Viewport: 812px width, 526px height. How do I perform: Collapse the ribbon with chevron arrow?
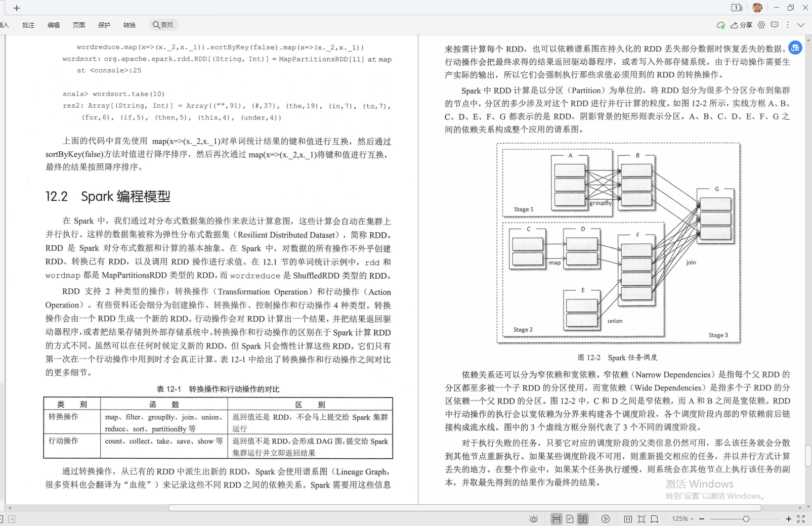coord(801,25)
